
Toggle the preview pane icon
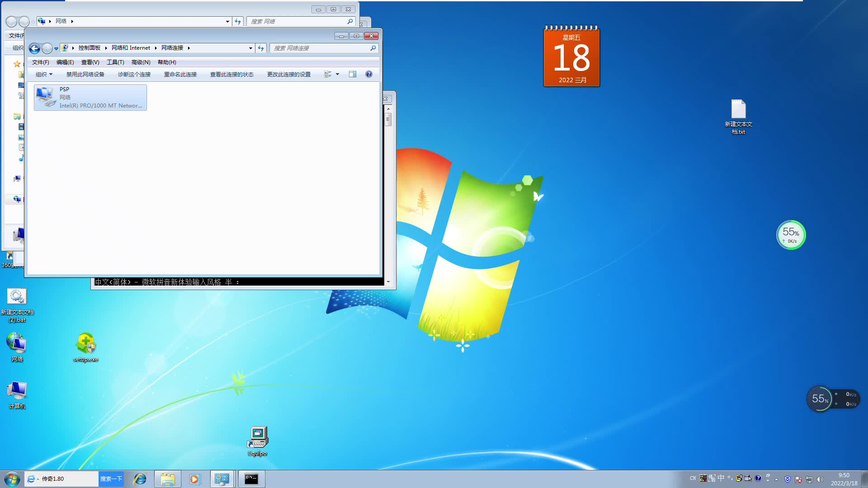(353, 75)
